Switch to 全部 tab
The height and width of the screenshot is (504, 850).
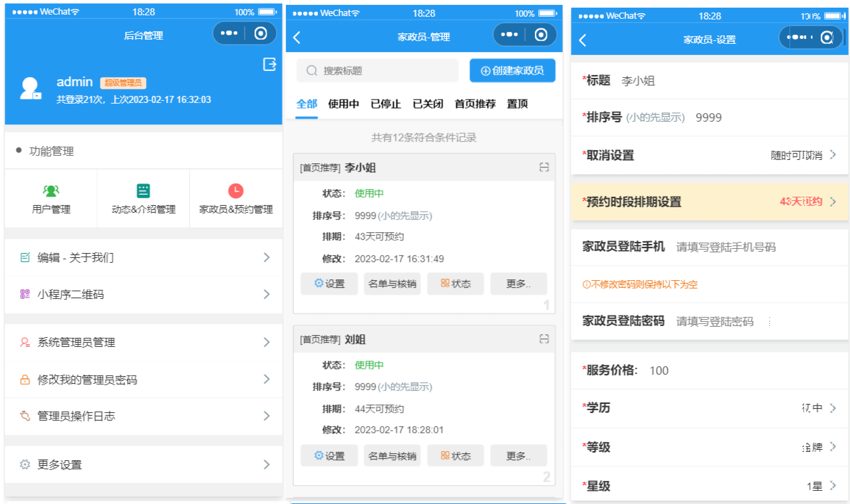[x=306, y=104]
